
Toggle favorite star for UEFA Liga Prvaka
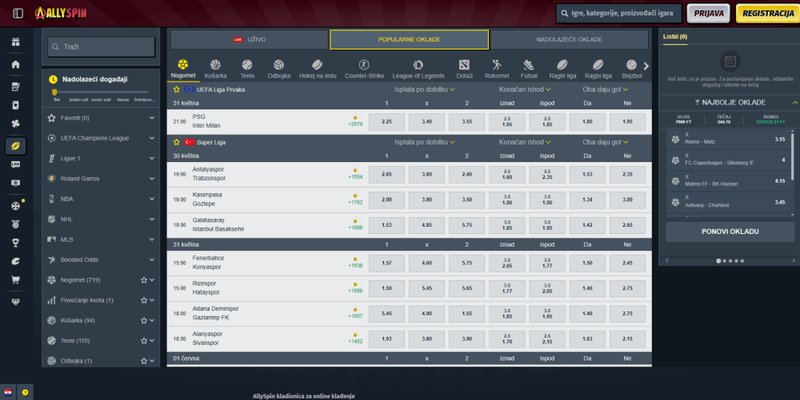click(177, 89)
